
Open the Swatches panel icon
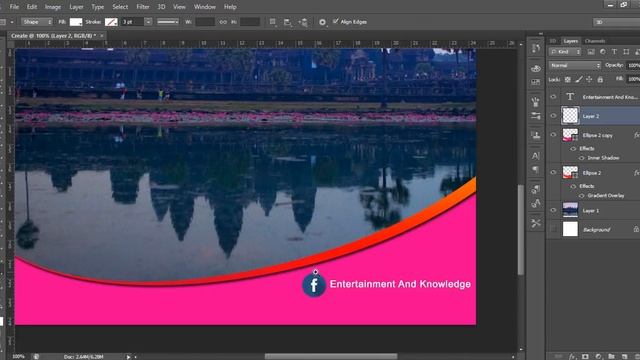coord(536,82)
